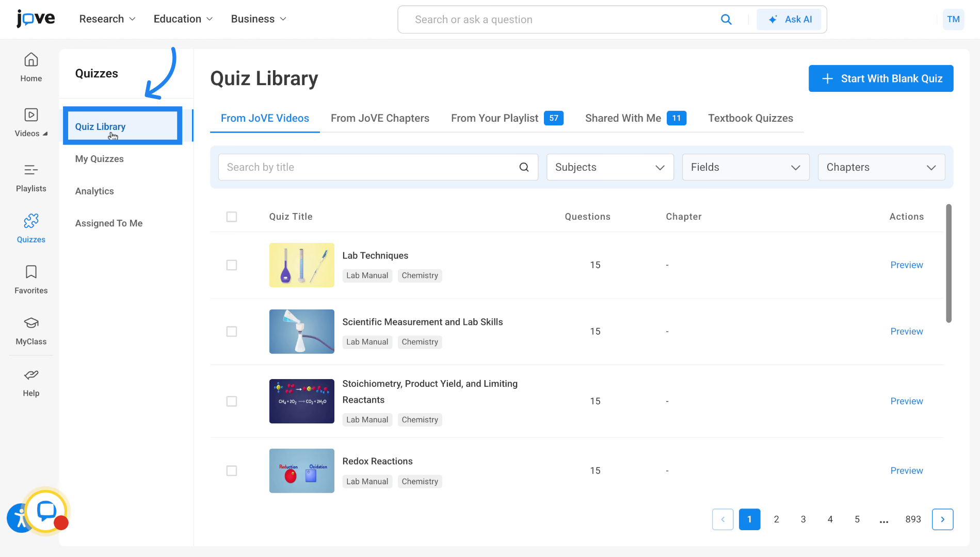Screen dimensions: 980x557
Task: Switch to the Textbook Quizzes tab
Action: tap(751, 118)
